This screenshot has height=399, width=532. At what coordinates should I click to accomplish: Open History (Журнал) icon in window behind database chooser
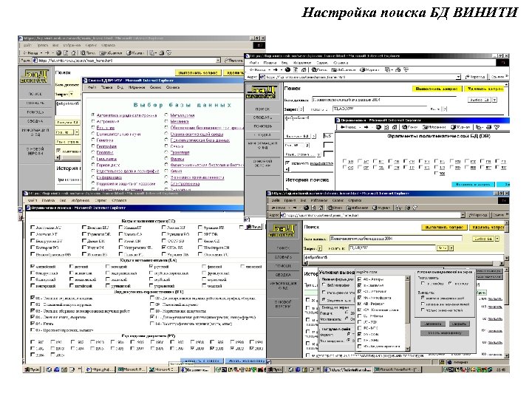pyautogui.click(x=135, y=53)
